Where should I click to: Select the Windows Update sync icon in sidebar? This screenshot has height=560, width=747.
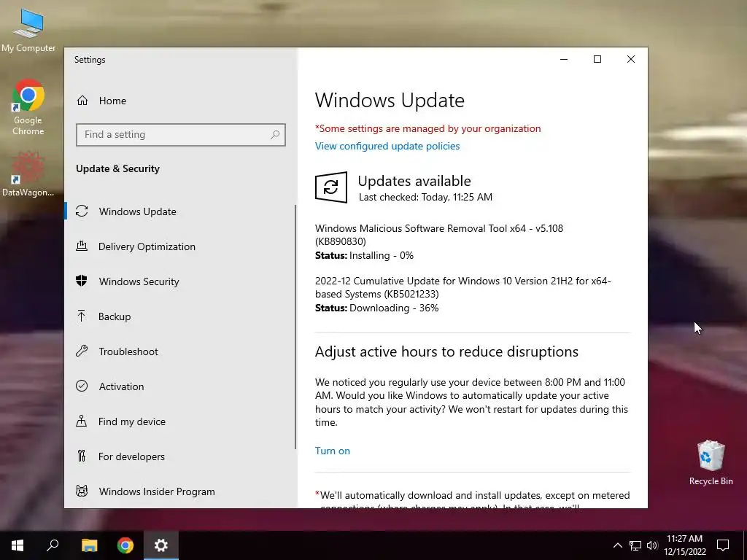point(82,211)
